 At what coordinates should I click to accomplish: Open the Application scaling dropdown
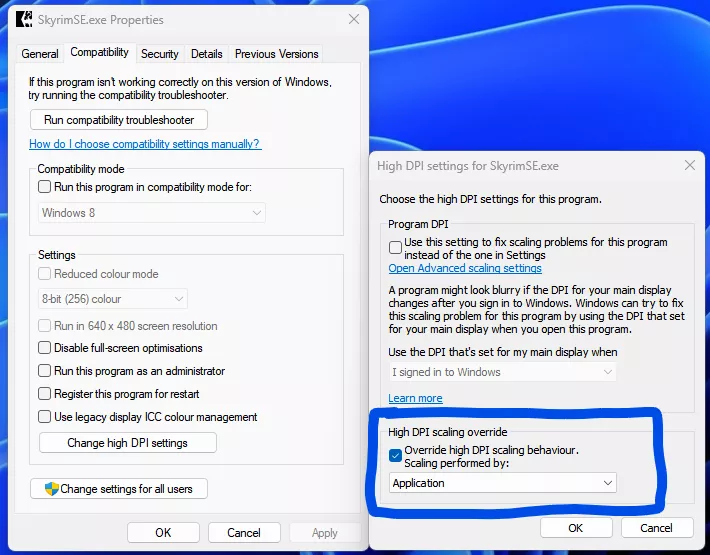pyautogui.click(x=503, y=483)
